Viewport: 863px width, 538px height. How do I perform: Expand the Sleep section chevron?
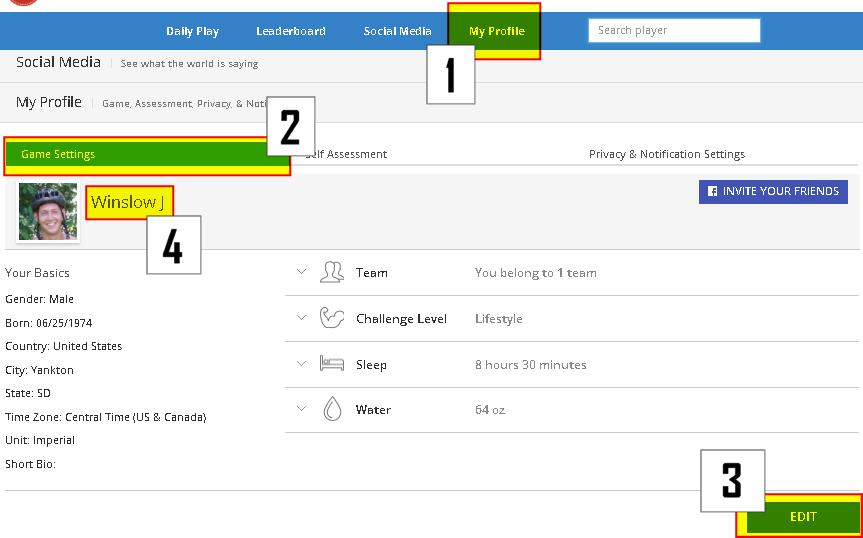(x=301, y=364)
